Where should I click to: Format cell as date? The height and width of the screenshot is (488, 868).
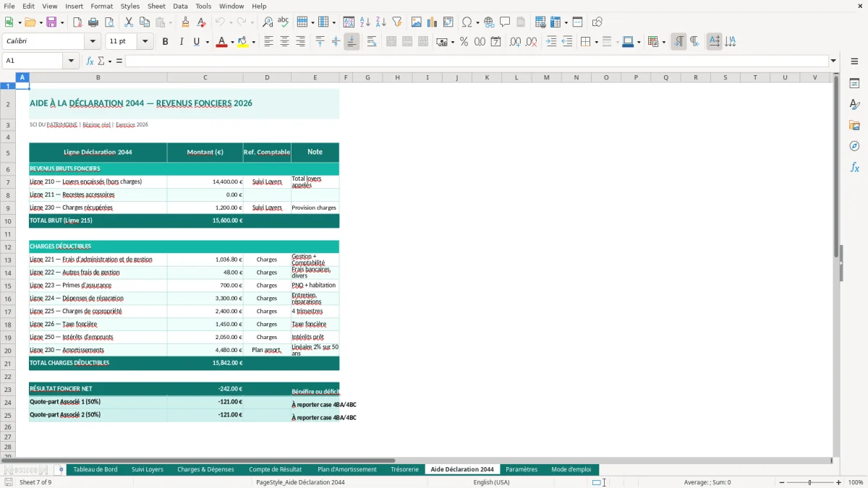point(495,42)
